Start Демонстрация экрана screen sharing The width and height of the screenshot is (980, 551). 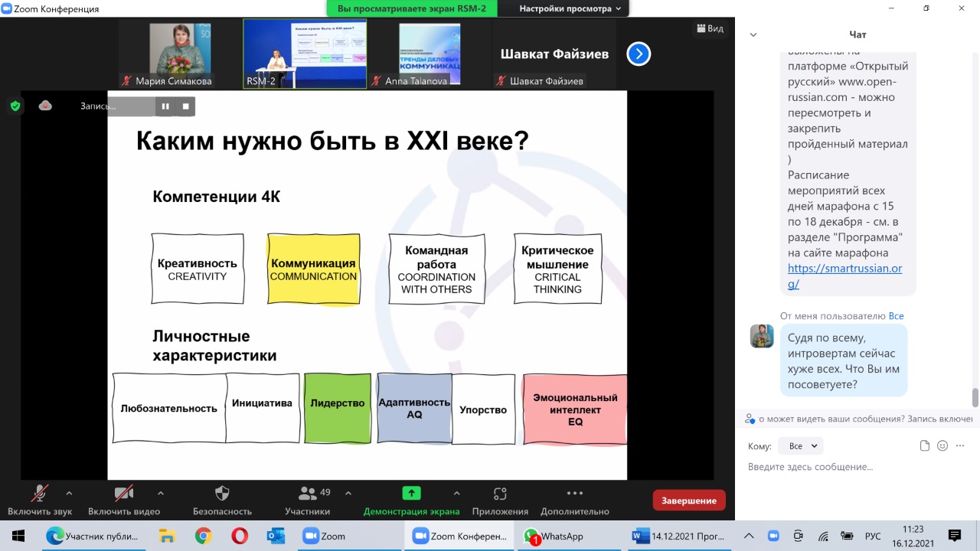411,500
